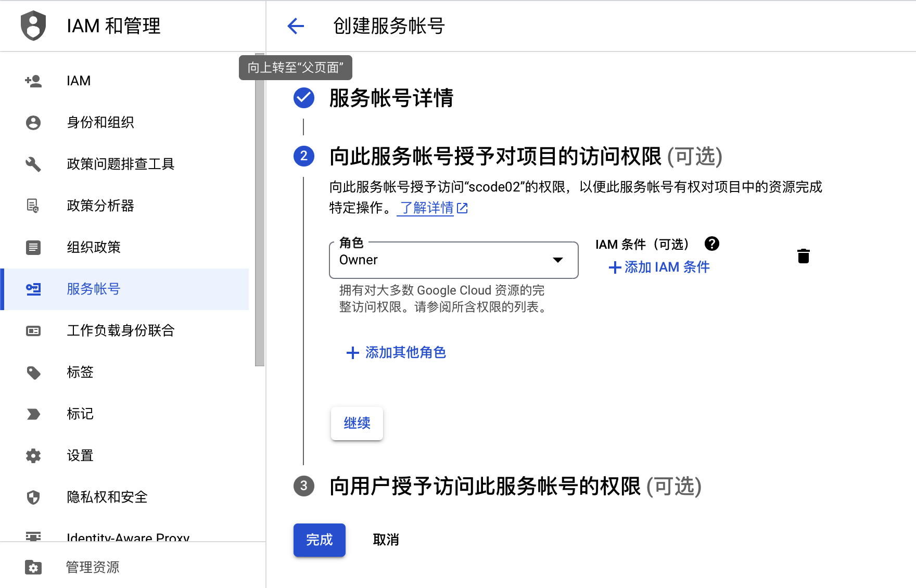Screen dimensions: 916x588
Task: Open the 政策分析器 panel
Action: coord(100,206)
